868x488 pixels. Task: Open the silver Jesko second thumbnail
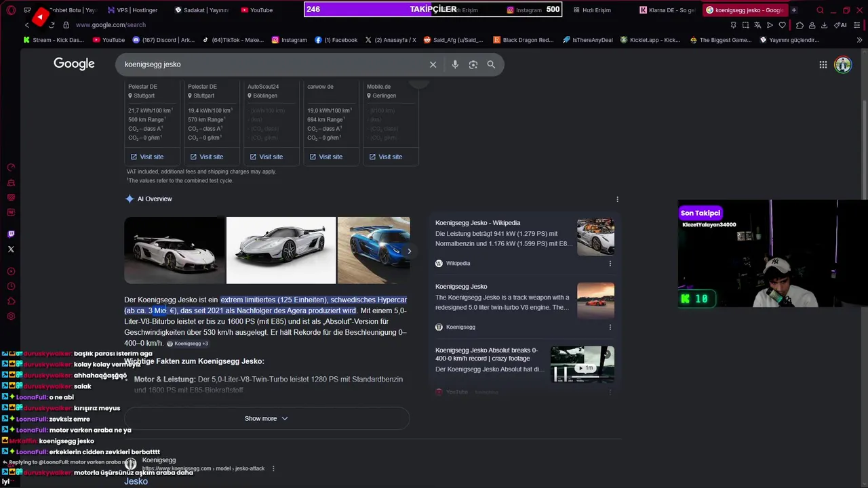pos(281,250)
